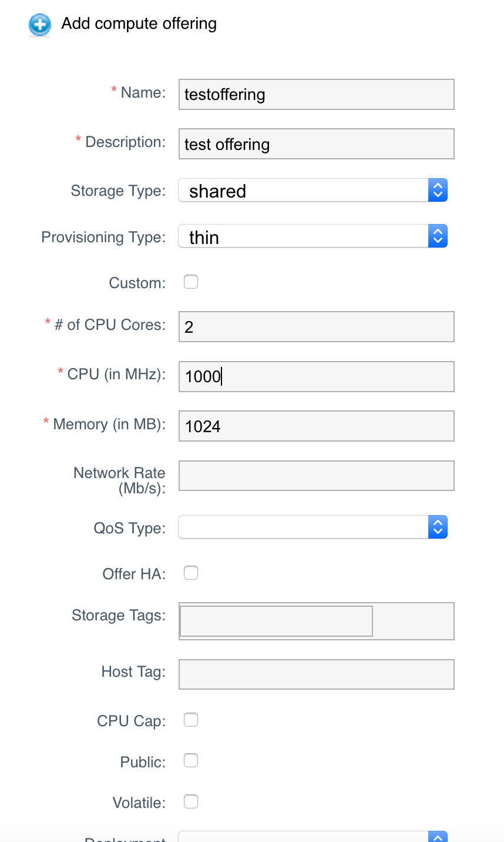Click the Add compute offering title text
Image resolution: width=504 pixels, height=842 pixels.
point(139,24)
